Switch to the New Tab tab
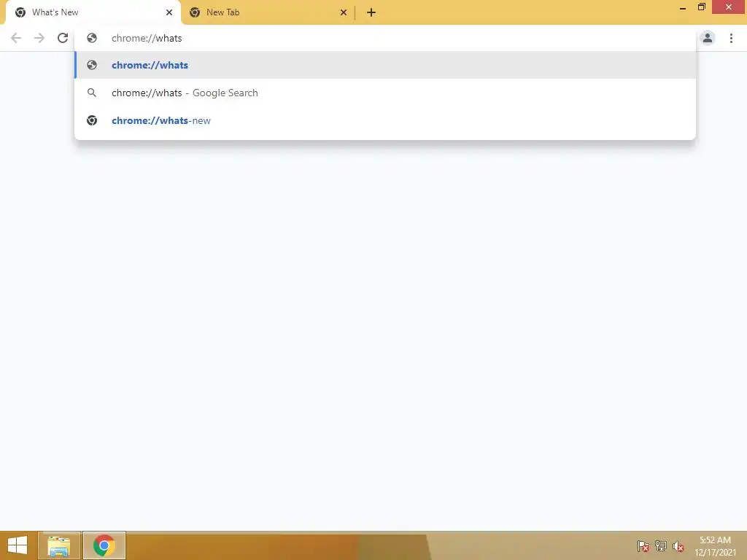 268,13
